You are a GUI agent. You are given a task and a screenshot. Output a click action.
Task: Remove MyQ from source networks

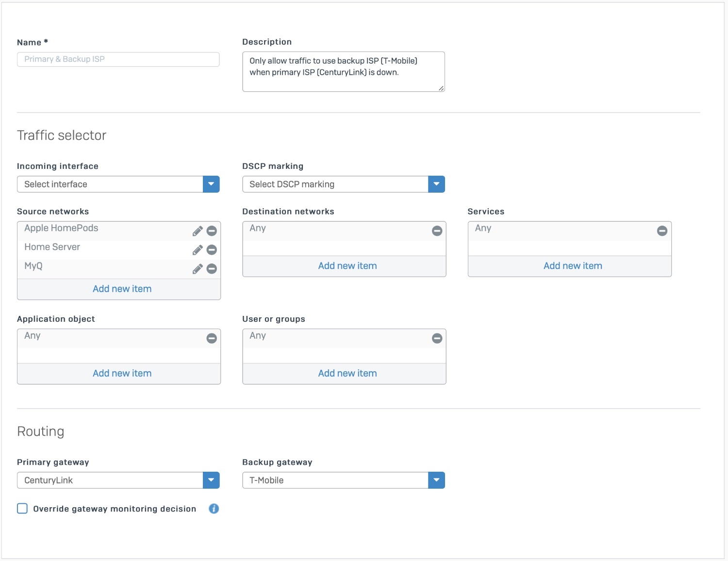[212, 269]
